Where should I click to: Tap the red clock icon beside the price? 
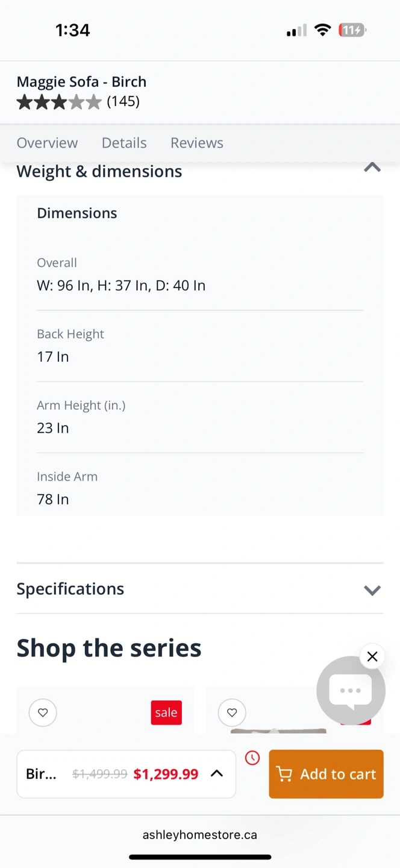[x=252, y=758]
